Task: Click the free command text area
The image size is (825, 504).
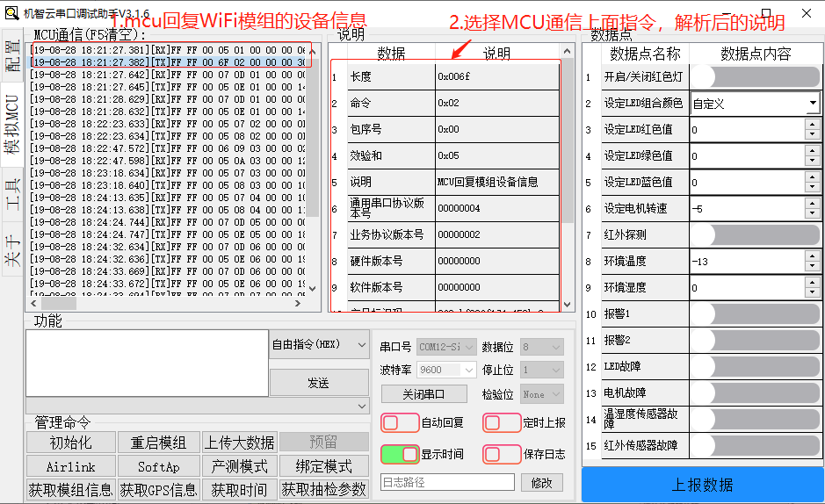Action: [x=148, y=364]
